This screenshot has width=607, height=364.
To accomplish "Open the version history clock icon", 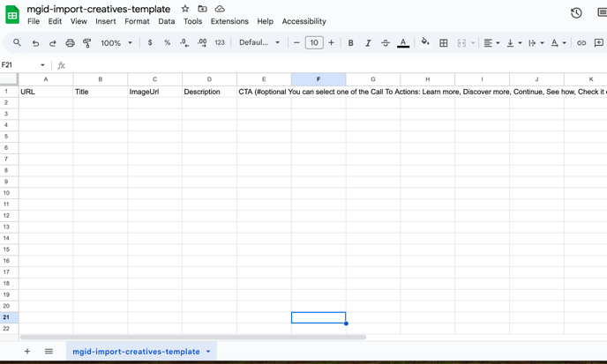I will [576, 13].
